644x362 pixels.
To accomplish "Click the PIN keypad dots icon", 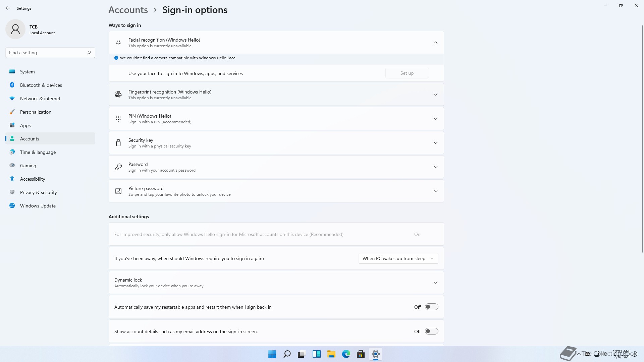I will [118, 119].
